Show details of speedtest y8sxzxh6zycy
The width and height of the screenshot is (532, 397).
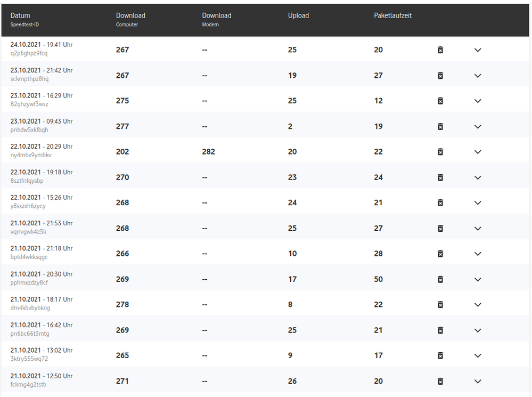coord(478,203)
